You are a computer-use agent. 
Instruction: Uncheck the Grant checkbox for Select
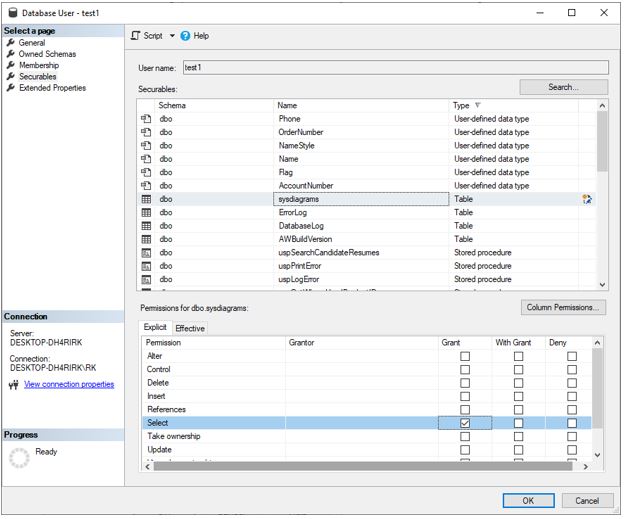(x=465, y=423)
